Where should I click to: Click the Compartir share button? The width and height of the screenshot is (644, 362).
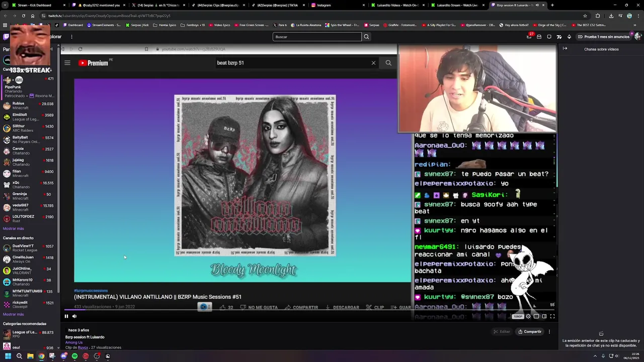click(x=530, y=331)
